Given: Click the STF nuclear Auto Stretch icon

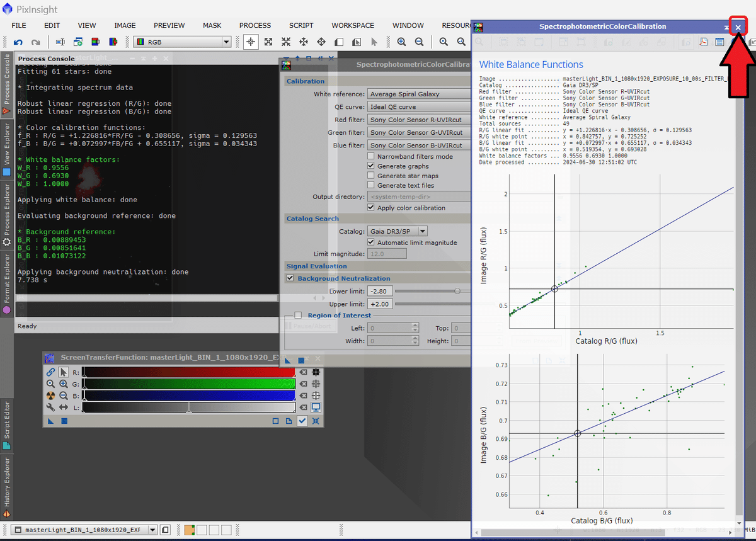Looking at the screenshot, I should point(50,396).
